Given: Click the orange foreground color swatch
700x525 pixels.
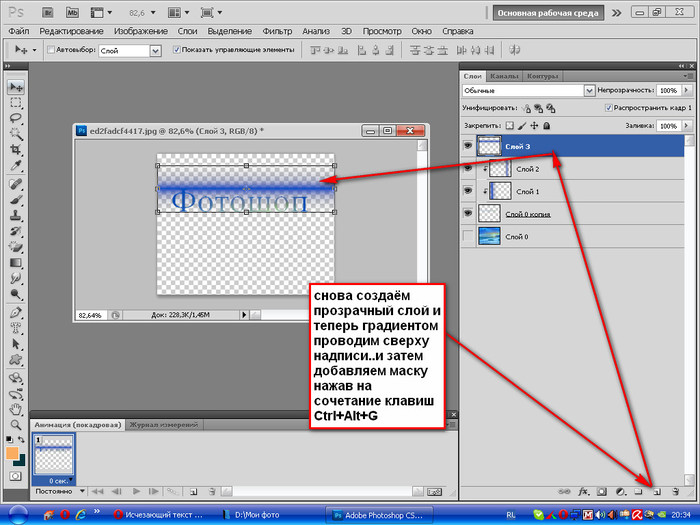Looking at the screenshot, I should (12, 453).
